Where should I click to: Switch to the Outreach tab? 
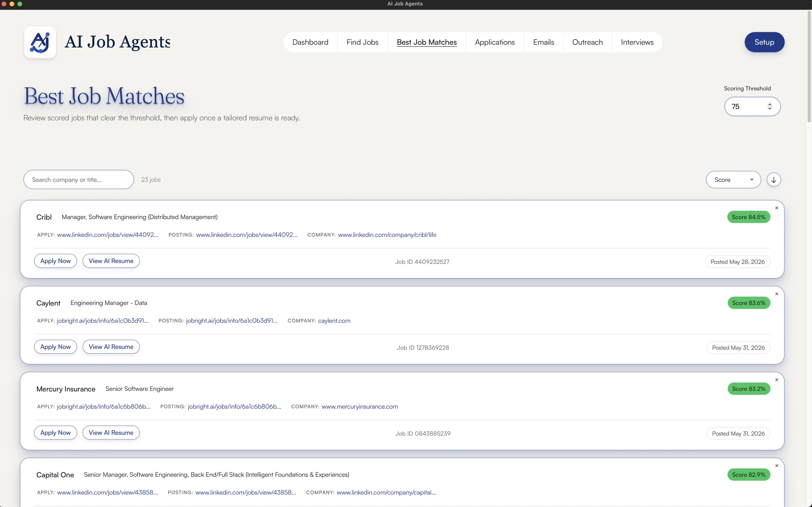(x=587, y=42)
